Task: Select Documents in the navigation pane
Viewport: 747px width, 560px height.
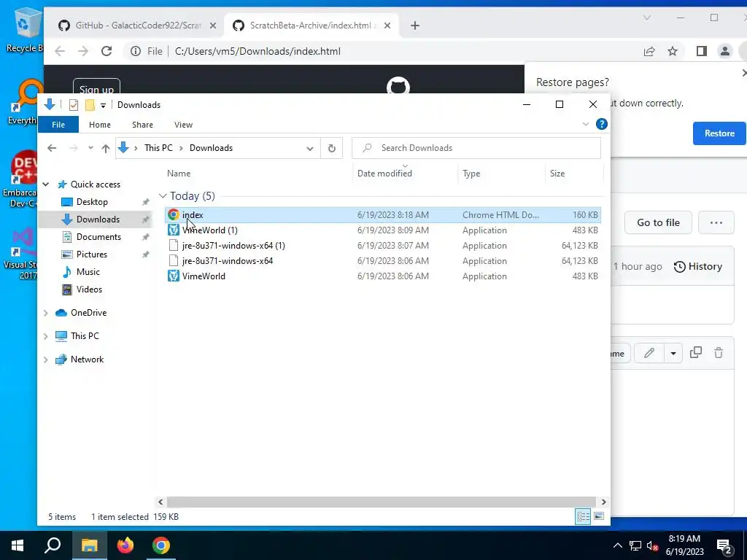Action: pyautogui.click(x=98, y=237)
